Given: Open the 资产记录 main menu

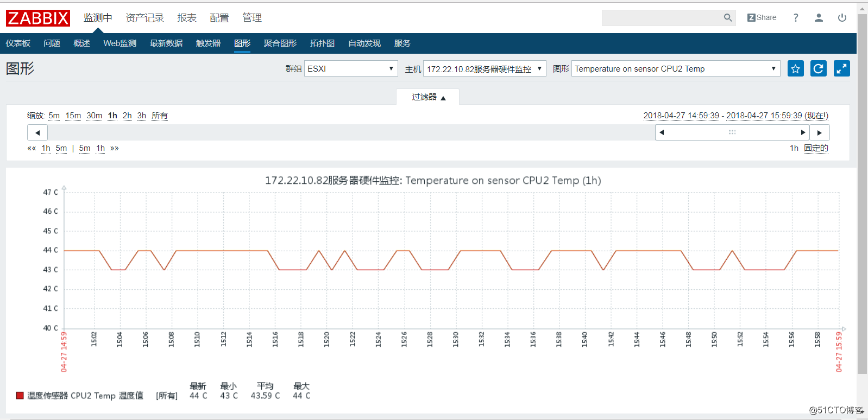Looking at the screenshot, I should coord(144,18).
